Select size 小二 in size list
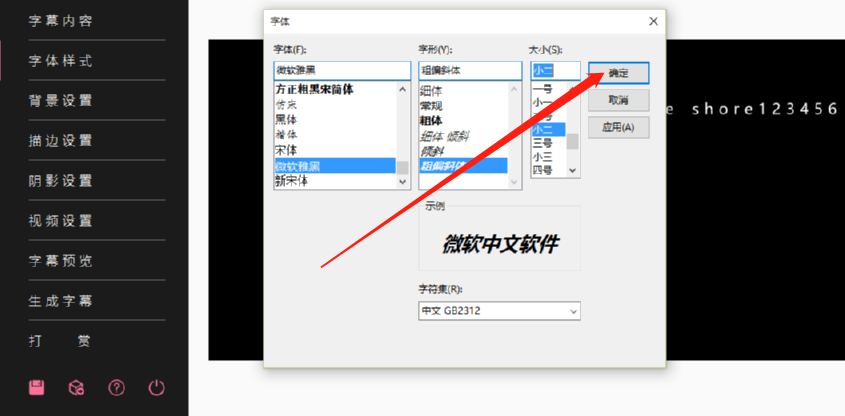 coord(548,129)
